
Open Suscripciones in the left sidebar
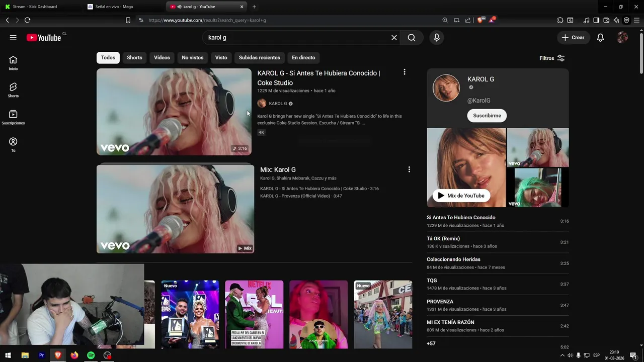click(13, 117)
